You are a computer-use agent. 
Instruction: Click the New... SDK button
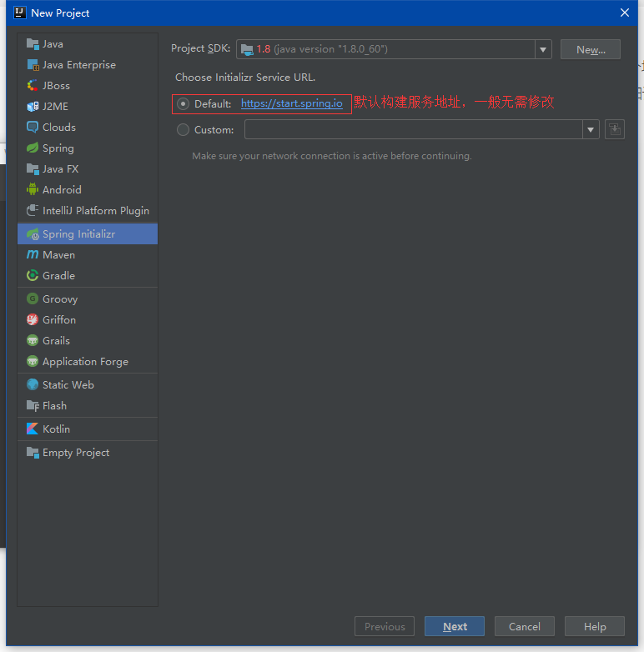tap(591, 49)
